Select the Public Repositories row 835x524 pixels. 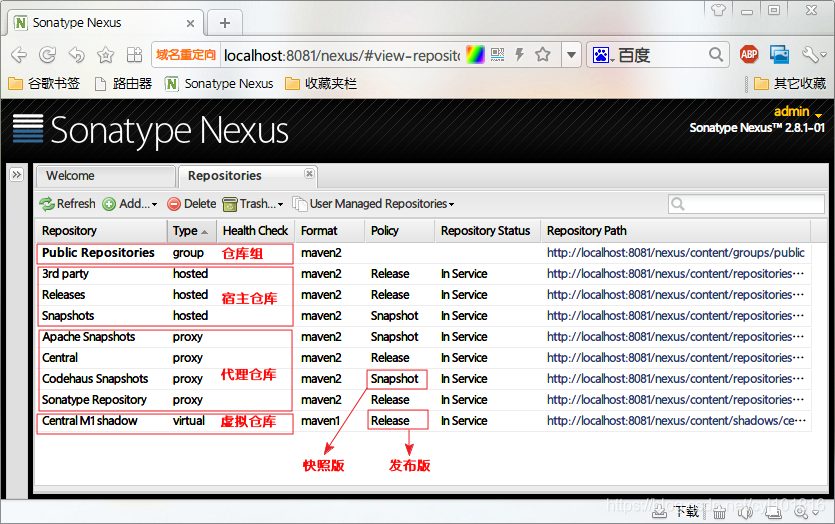pos(423,253)
